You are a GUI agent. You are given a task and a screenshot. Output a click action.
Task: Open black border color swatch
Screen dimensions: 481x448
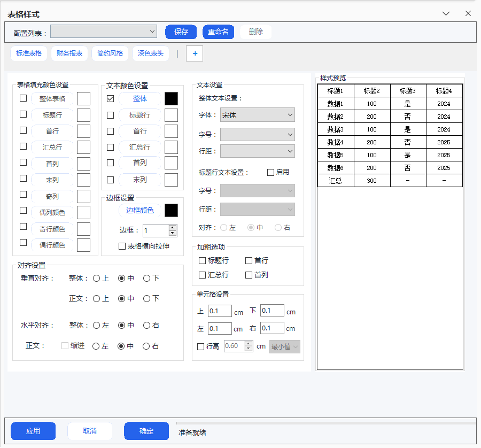click(x=171, y=211)
